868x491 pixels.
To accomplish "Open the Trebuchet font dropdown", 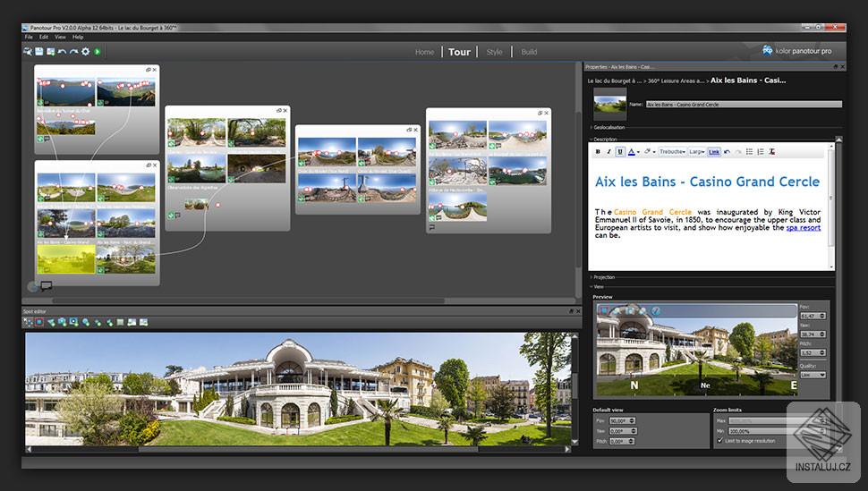I will pos(673,152).
